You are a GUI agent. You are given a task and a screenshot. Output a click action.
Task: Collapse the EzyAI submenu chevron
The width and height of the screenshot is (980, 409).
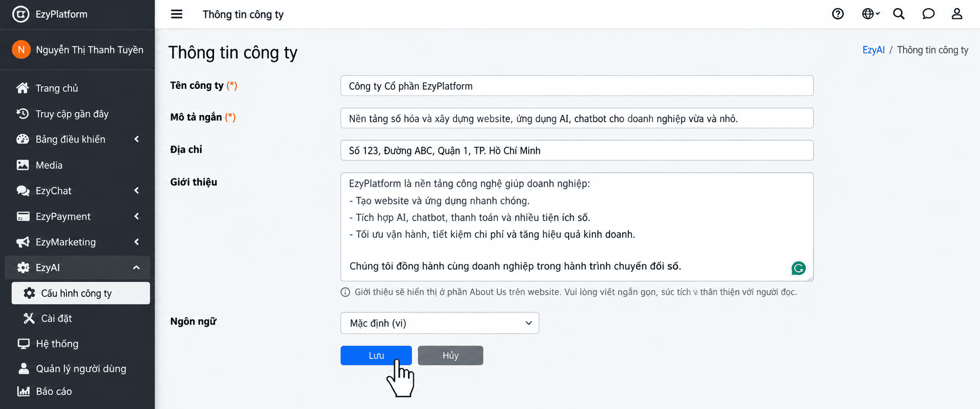(x=136, y=268)
